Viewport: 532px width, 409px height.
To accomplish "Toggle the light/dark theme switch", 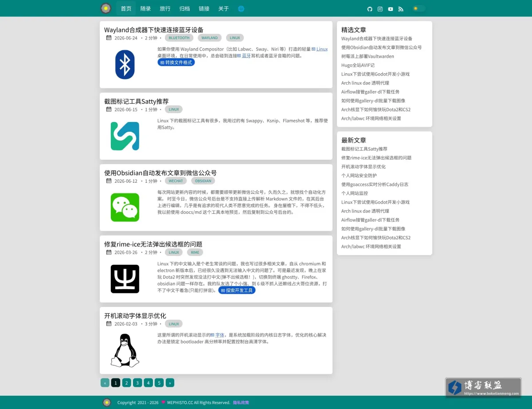I will point(419,8).
